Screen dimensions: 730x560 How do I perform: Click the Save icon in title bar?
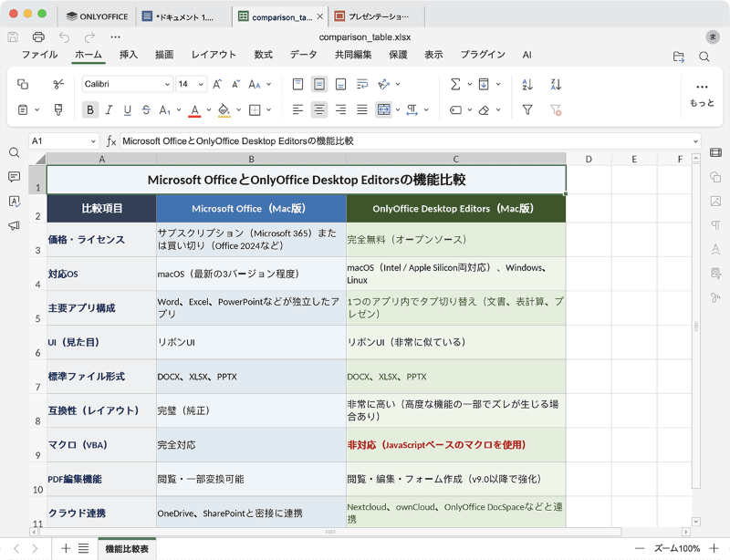13,36
